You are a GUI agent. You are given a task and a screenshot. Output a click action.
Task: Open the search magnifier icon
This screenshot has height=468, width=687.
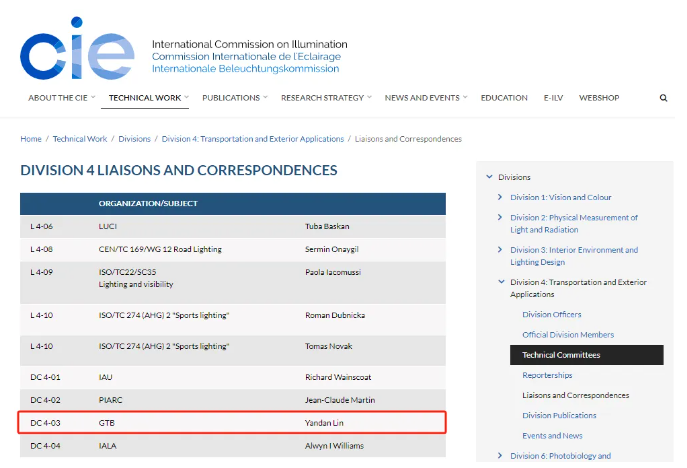tap(663, 98)
